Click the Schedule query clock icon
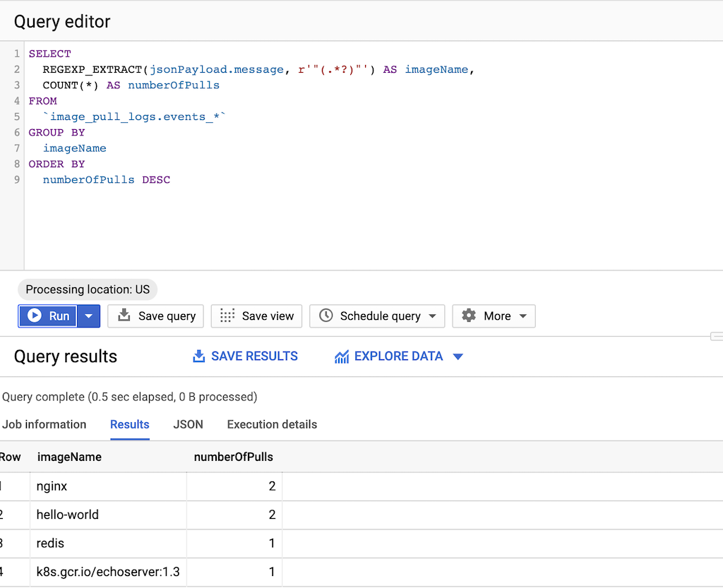This screenshot has height=588, width=723. (325, 316)
